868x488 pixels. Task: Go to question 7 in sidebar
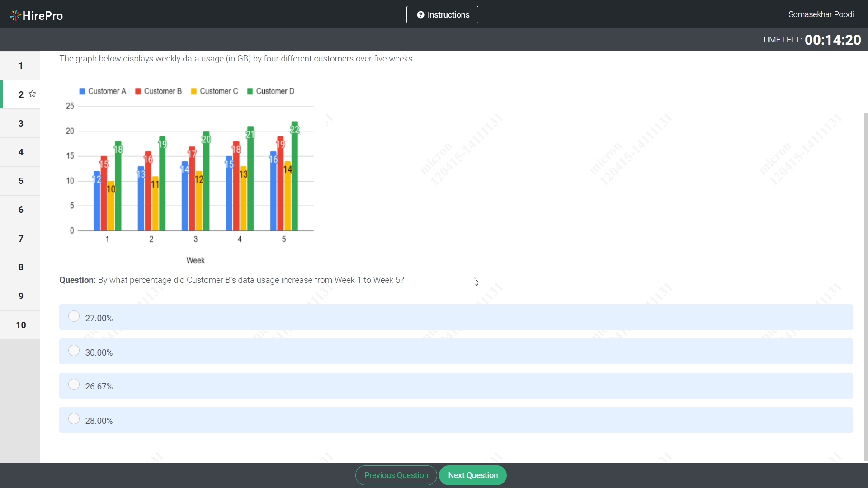tap(20, 239)
